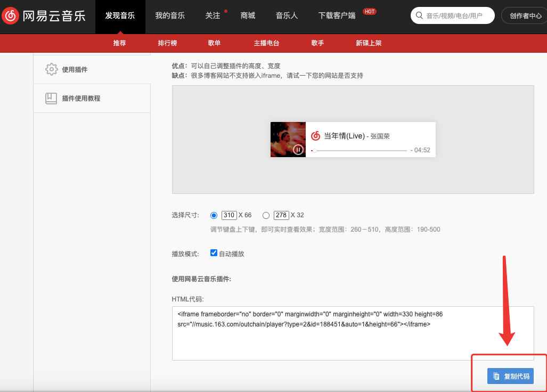Image resolution: width=547 pixels, height=392 pixels.
Task: Click the gear icon beside 使用插件
Action: point(51,69)
